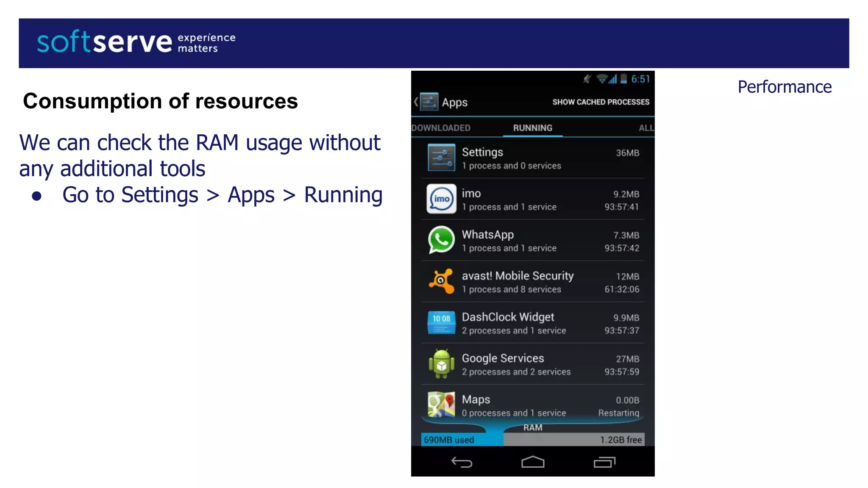Viewport: 868px width, 488px height.
Task: Open the 'Google Services' entry name
Action: tap(503, 358)
